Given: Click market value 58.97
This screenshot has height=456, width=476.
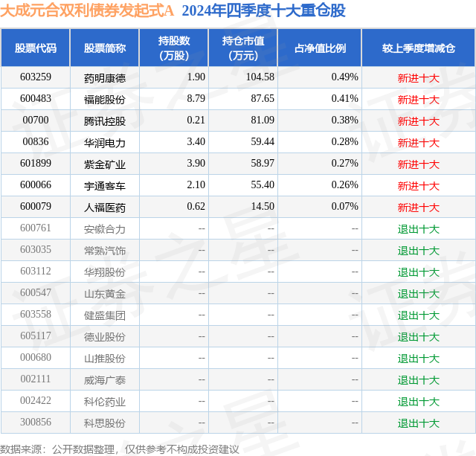Looking at the screenshot, I should (x=263, y=164).
